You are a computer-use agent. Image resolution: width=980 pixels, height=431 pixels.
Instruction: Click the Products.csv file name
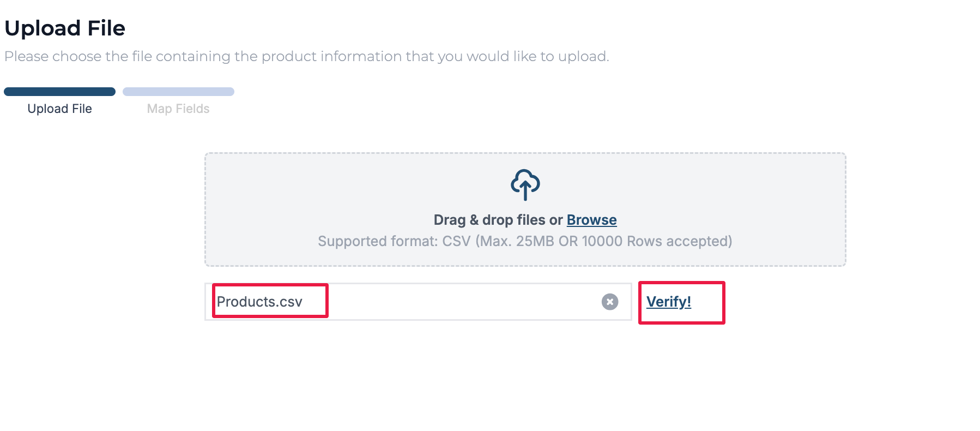pyautogui.click(x=259, y=302)
